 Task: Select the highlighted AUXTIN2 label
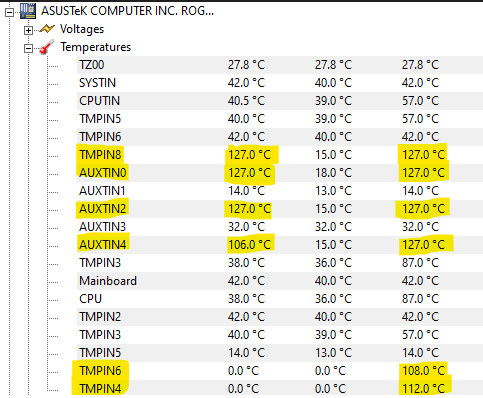103,209
